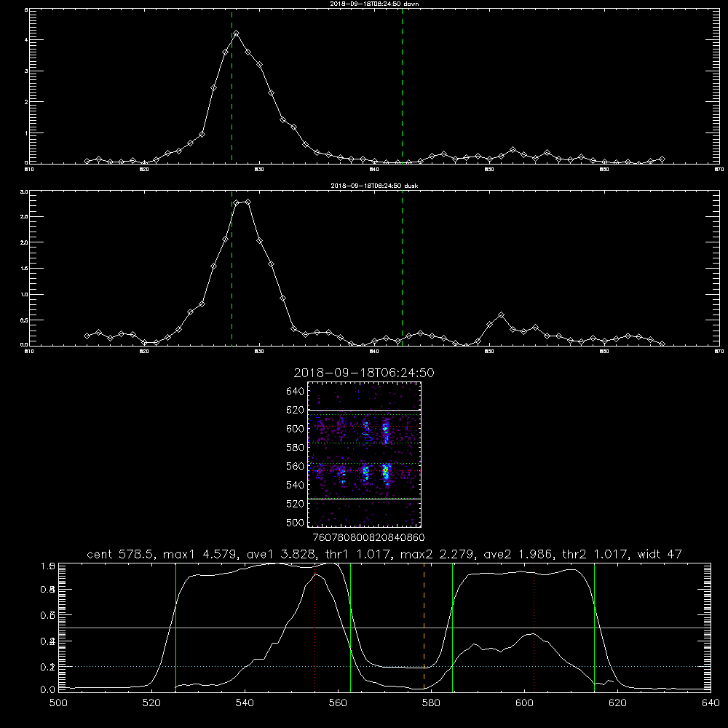Click the x-axis label 870 in the dawn plot
This screenshot has width=728, height=728.
(719, 170)
